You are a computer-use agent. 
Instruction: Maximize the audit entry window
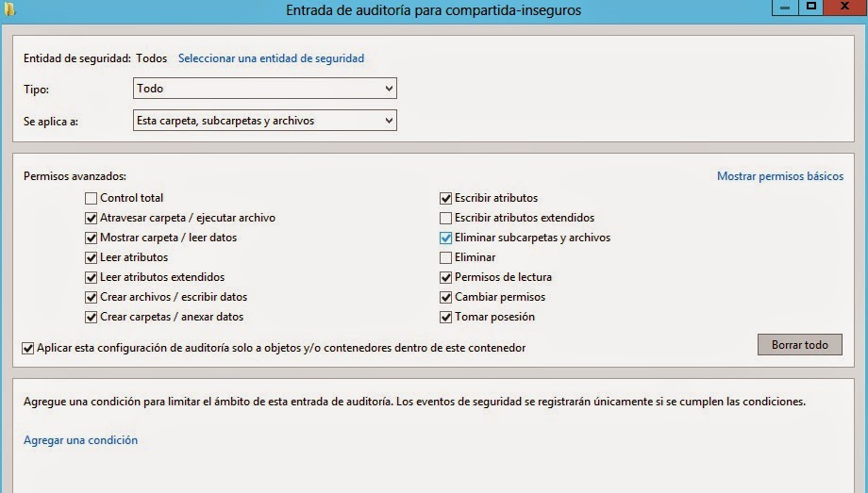(x=811, y=7)
